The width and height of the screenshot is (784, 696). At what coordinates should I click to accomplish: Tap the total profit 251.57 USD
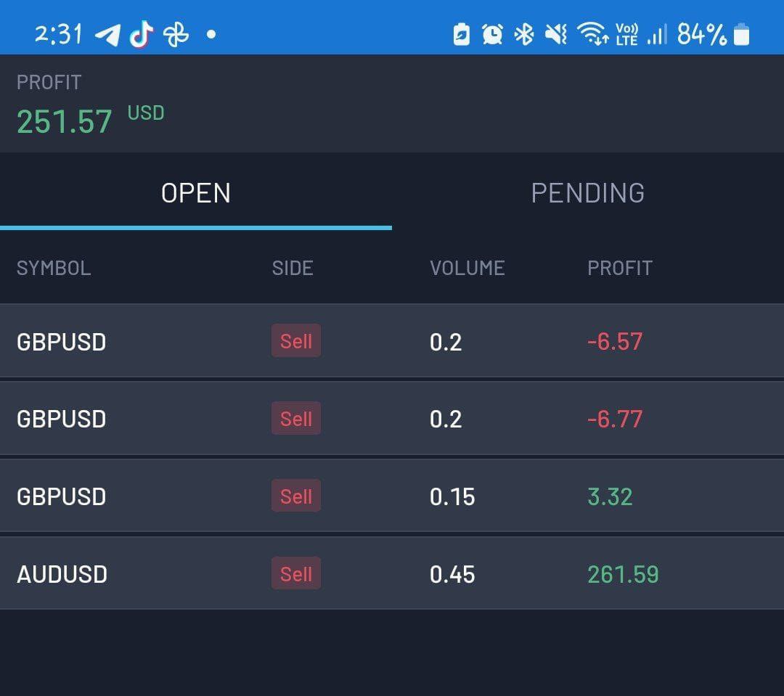click(65, 121)
